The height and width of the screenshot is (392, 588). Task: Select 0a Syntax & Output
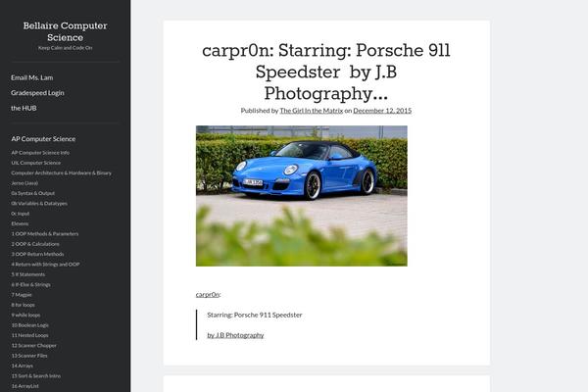pyautogui.click(x=32, y=193)
